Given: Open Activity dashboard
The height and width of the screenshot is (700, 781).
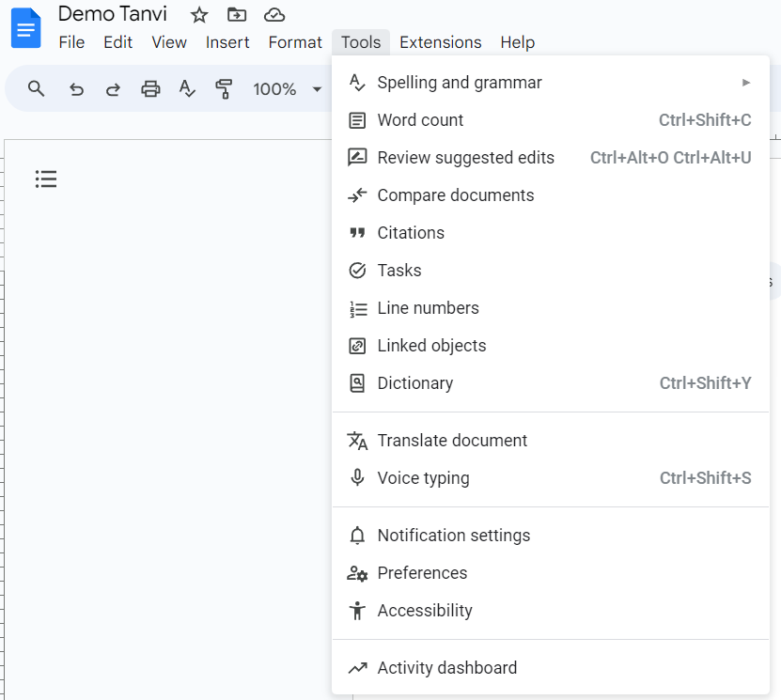Looking at the screenshot, I should click(x=551, y=668).
